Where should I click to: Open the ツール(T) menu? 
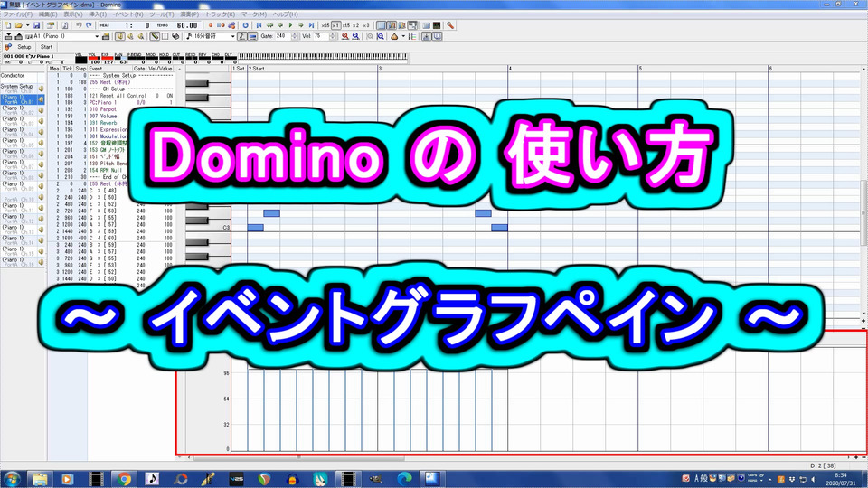(162, 14)
